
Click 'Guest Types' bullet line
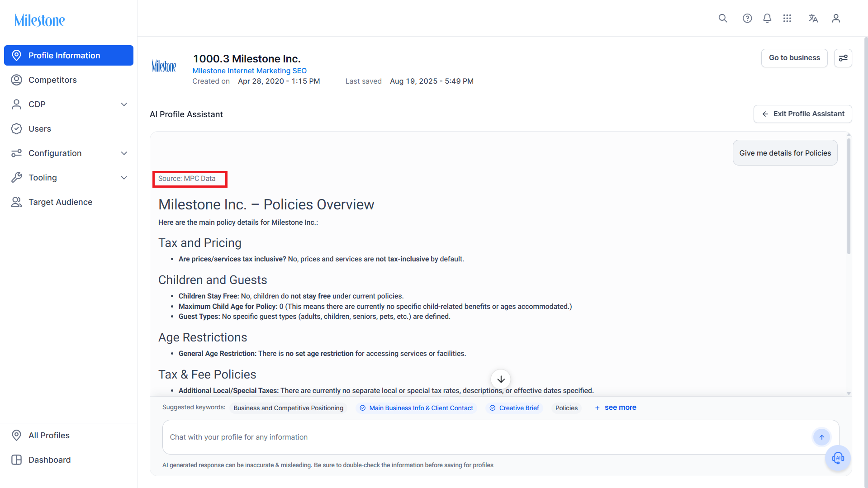click(314, 317)
